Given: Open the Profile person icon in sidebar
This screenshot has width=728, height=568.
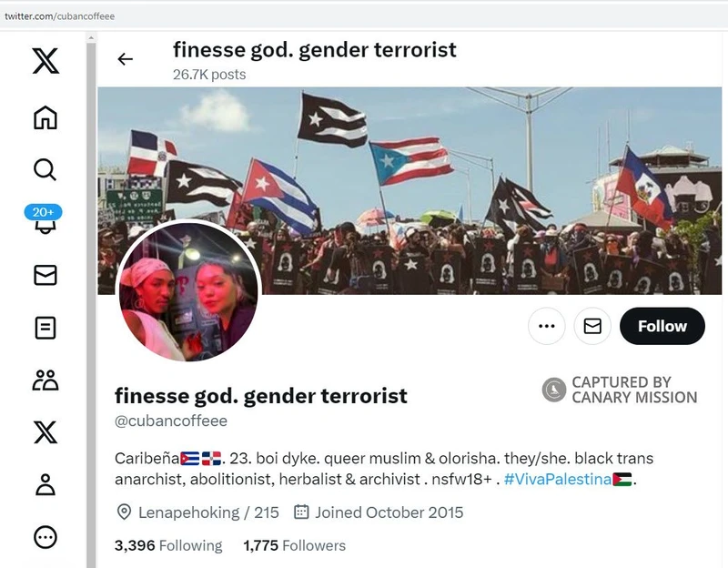Looking at the screenshot, I should 45,485.
